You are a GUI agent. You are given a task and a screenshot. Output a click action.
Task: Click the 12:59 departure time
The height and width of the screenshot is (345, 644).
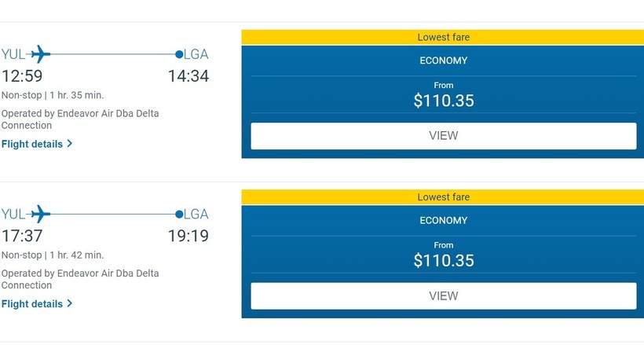pyautogui.click(x=22, y=76)
